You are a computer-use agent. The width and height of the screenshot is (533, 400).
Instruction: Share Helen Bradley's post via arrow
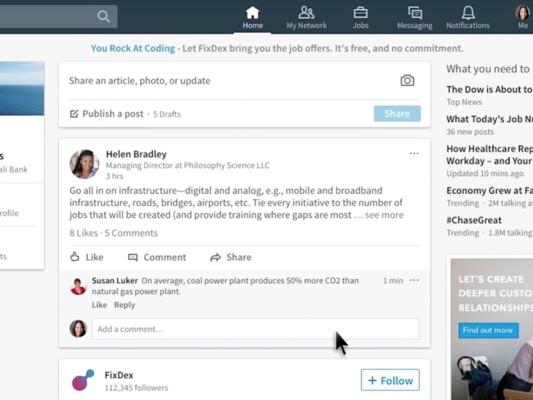tap(215, 257)
